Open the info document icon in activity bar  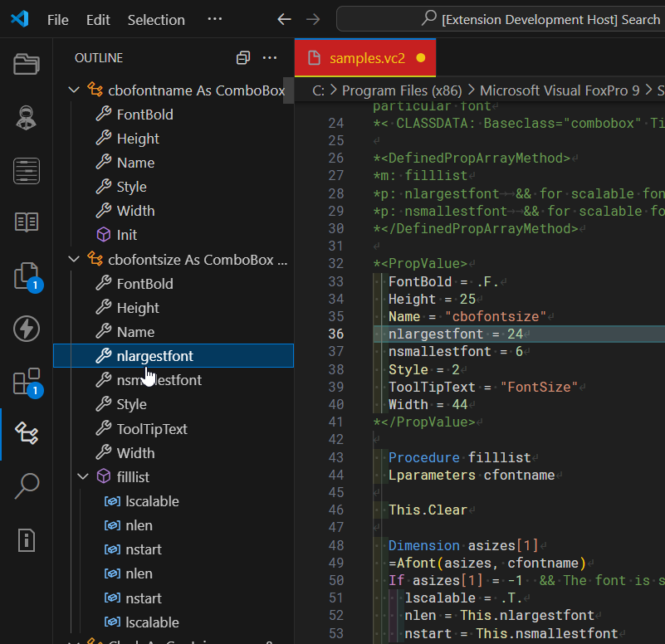pyautogui.click(x=27, y=540)
